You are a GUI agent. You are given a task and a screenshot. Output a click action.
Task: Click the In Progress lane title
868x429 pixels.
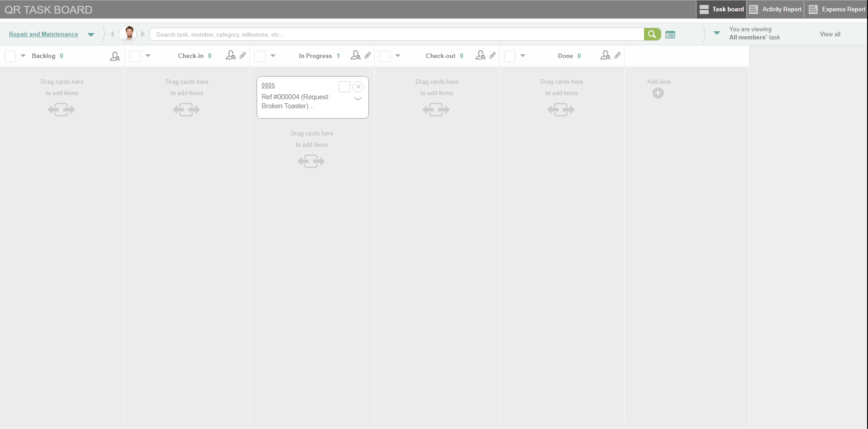pos(315,56)
